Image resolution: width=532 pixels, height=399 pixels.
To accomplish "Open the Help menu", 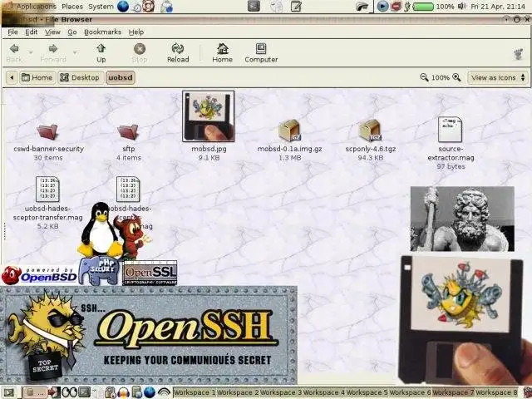I will click(x=136, y=32).
